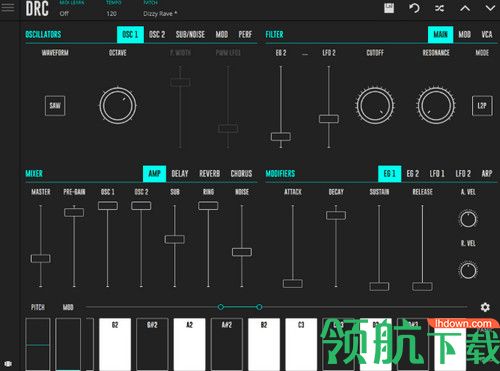This screenshot has height=371, width=500.
Task: Click the MIDI Learn Off value
Action: (64, 14)
